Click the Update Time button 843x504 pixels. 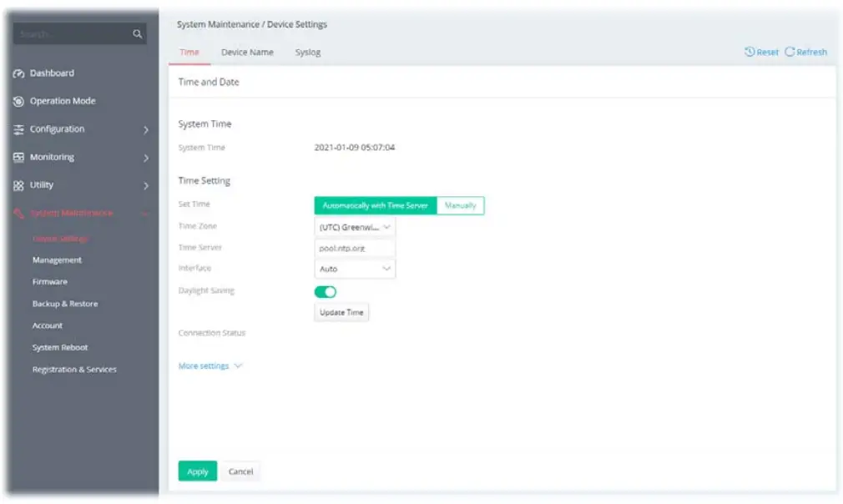(341, 312)
